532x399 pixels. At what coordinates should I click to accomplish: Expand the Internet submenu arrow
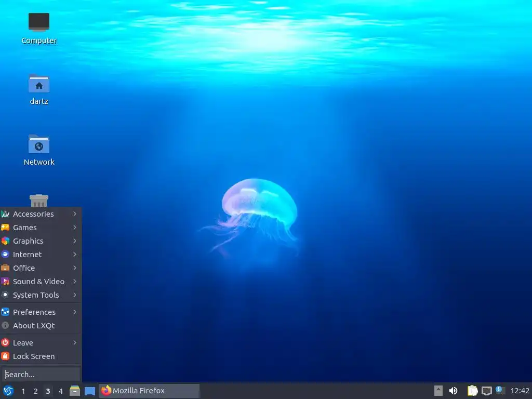tap(75, 255)
